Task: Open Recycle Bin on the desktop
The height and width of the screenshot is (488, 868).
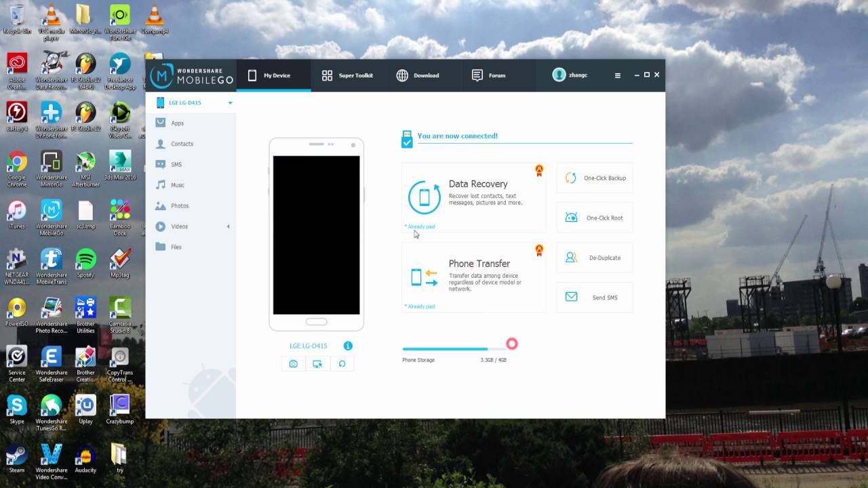Action: click(17, 19)
